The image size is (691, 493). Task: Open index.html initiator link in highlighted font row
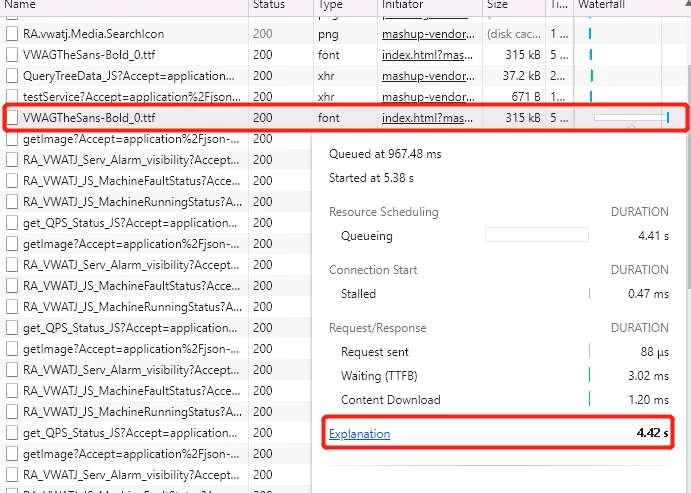pyautogui.click(x=427, y=118)
